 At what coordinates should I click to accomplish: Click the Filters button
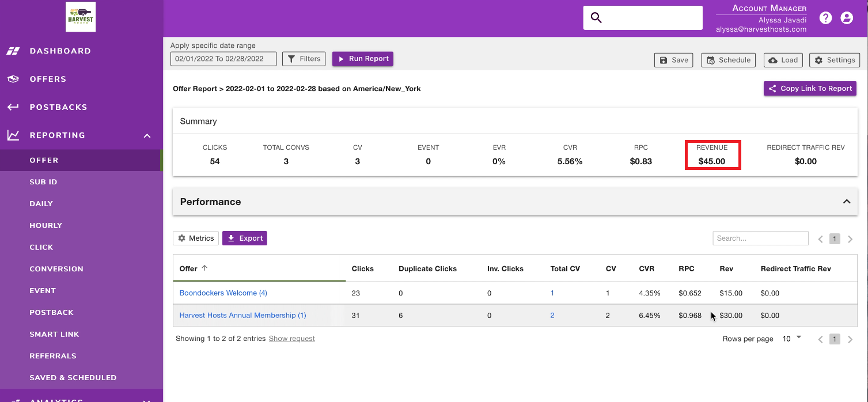[x=304, y=59]
